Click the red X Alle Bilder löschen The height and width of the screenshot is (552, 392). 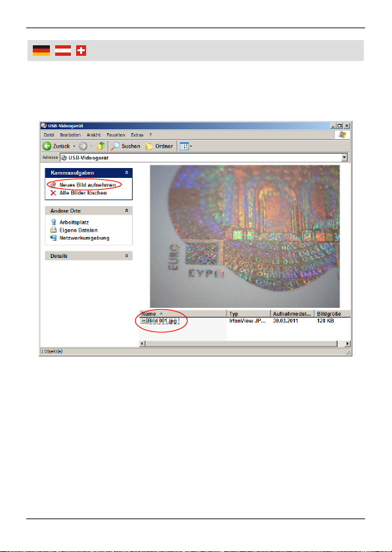tap(53, 193)
